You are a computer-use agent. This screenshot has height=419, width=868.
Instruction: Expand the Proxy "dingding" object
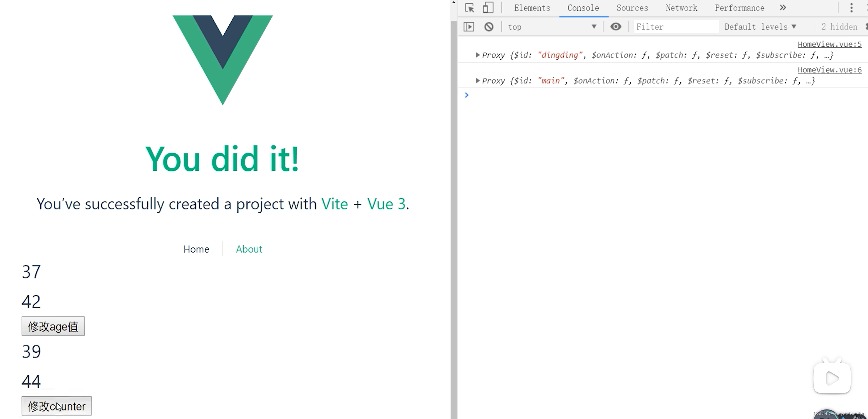477,55
